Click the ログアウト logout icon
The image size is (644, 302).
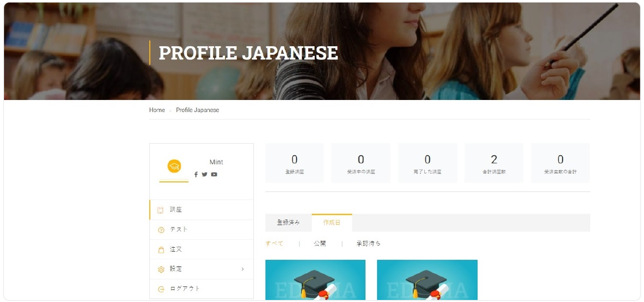coord(161,289)
